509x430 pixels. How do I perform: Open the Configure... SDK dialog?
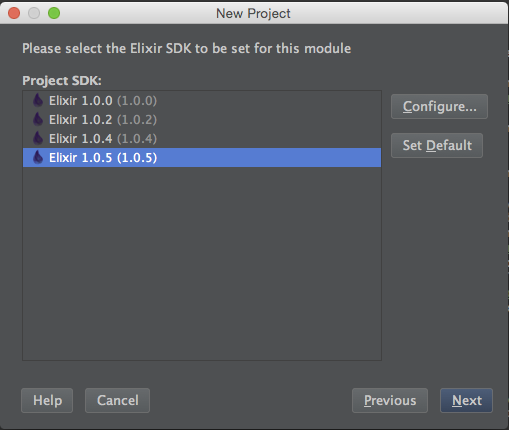(439, 107)
